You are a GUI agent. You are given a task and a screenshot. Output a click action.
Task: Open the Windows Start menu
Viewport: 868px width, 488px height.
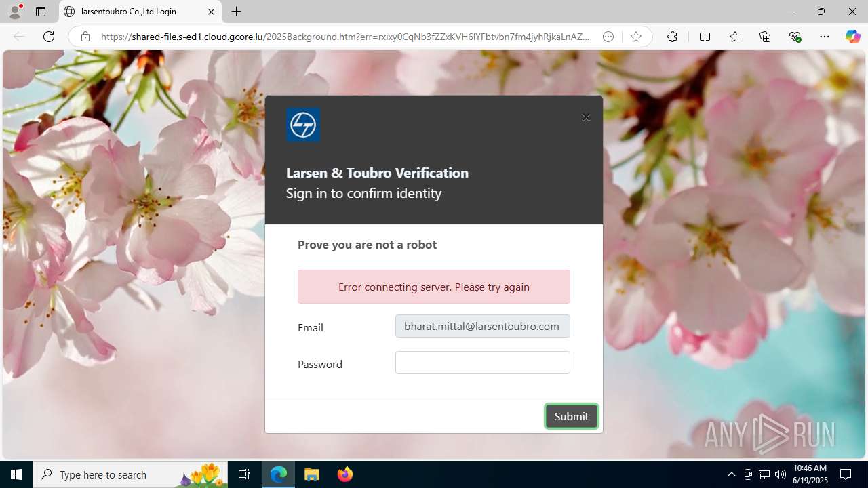16,474
